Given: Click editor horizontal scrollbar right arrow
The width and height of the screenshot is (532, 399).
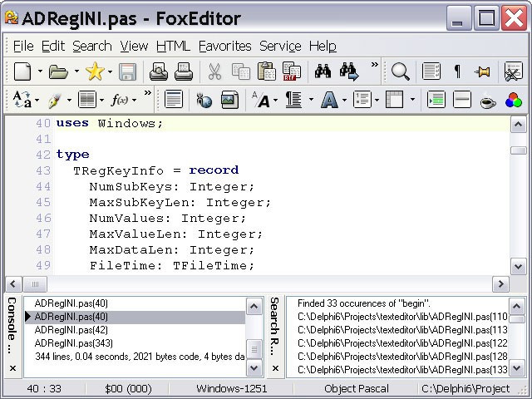Looking at the screenshot, I should (x=500, y=283).
